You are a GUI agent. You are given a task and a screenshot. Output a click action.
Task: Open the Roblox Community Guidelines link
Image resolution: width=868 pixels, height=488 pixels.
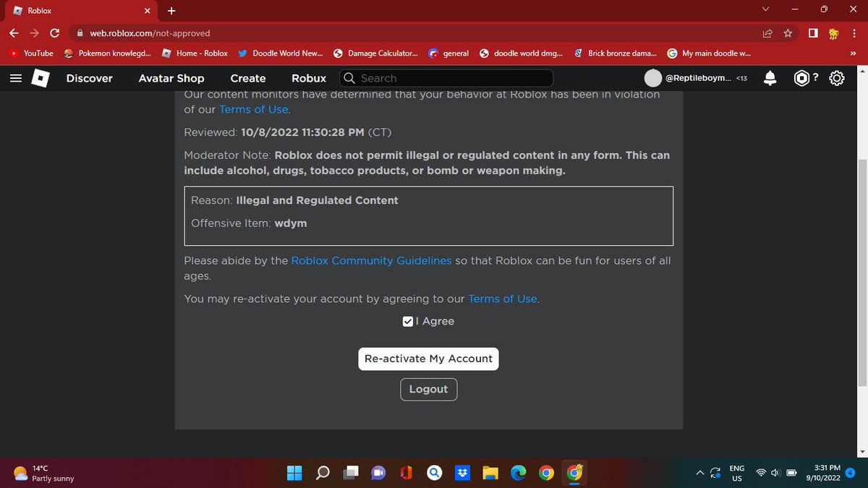(371, 260)
